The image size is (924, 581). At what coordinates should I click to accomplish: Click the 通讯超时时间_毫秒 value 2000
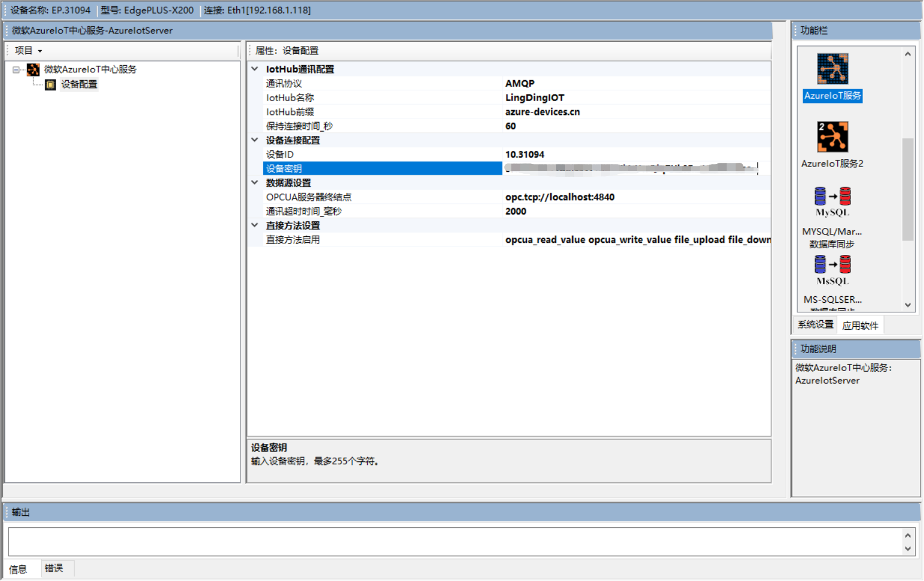516,211
